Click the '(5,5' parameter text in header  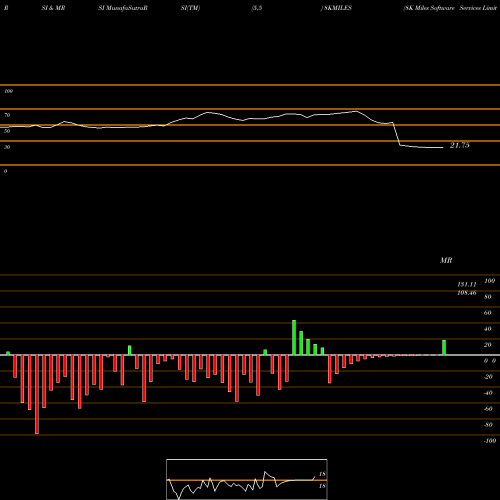click(x=257, y=8)
